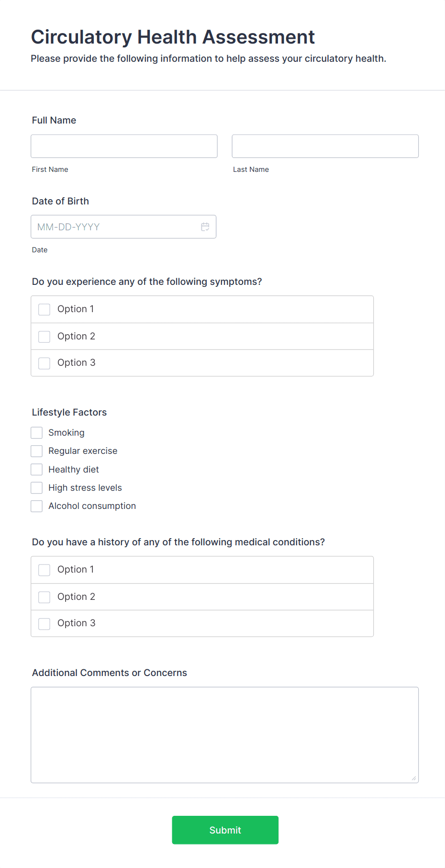Select Option 2 in medical conditions list
The width and height of the screenshot is (445, 868).
point(44,597)
